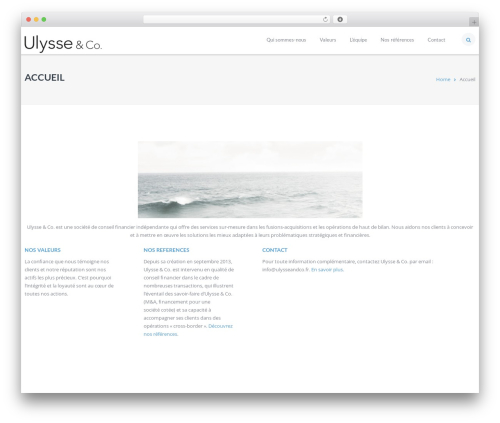Open the search magnifier icon
This screenshot has height=423, width=500.
(x=468, y=40)
